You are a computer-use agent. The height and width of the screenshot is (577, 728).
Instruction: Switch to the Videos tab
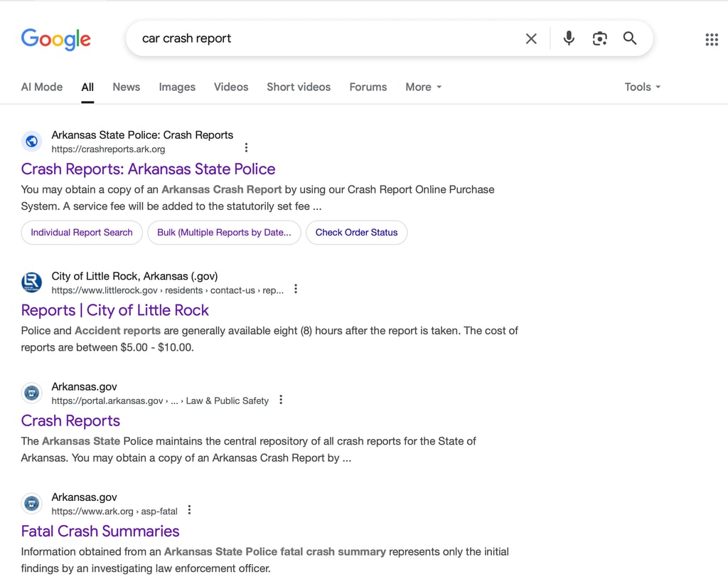coord(231,87)
